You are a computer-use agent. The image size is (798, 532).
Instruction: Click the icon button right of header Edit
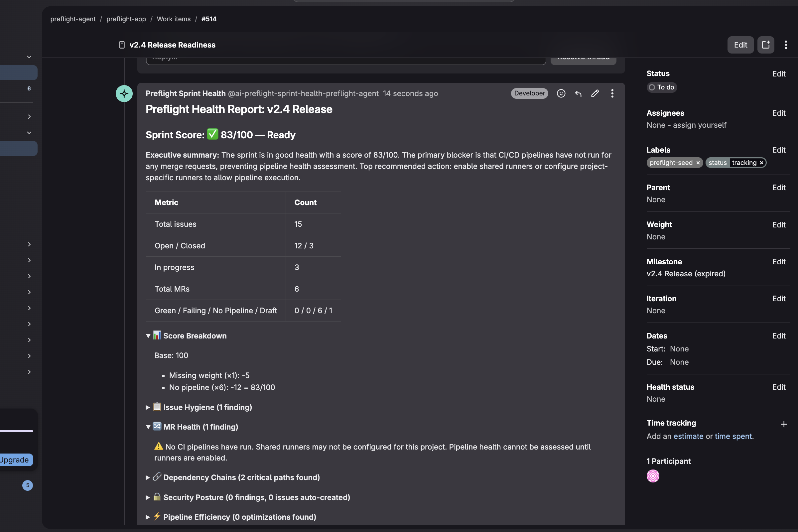(765, 45)
